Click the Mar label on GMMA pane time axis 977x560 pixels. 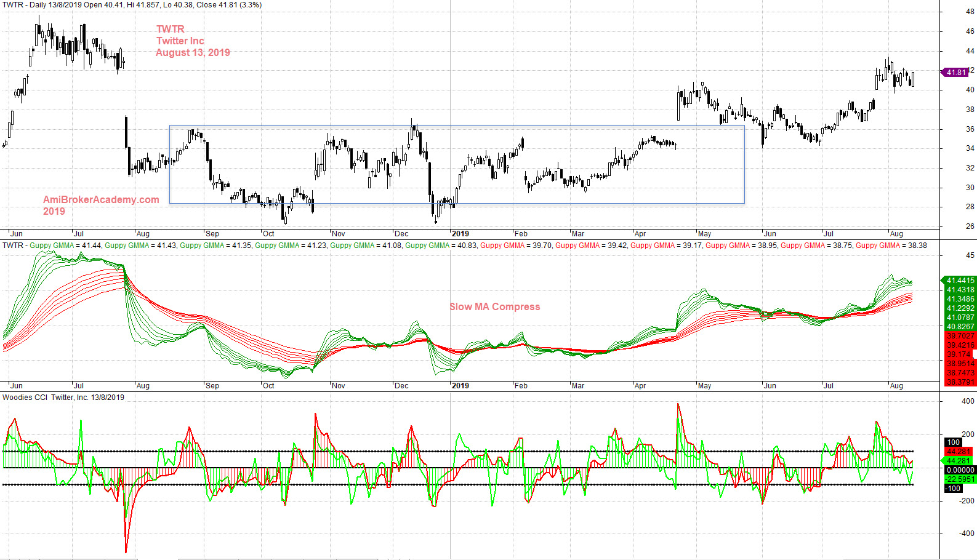(x=578, y=386)
